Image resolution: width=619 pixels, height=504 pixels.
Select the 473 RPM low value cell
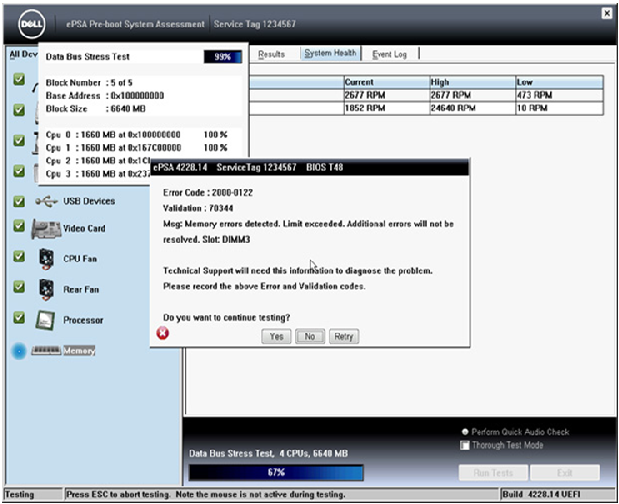559,95
